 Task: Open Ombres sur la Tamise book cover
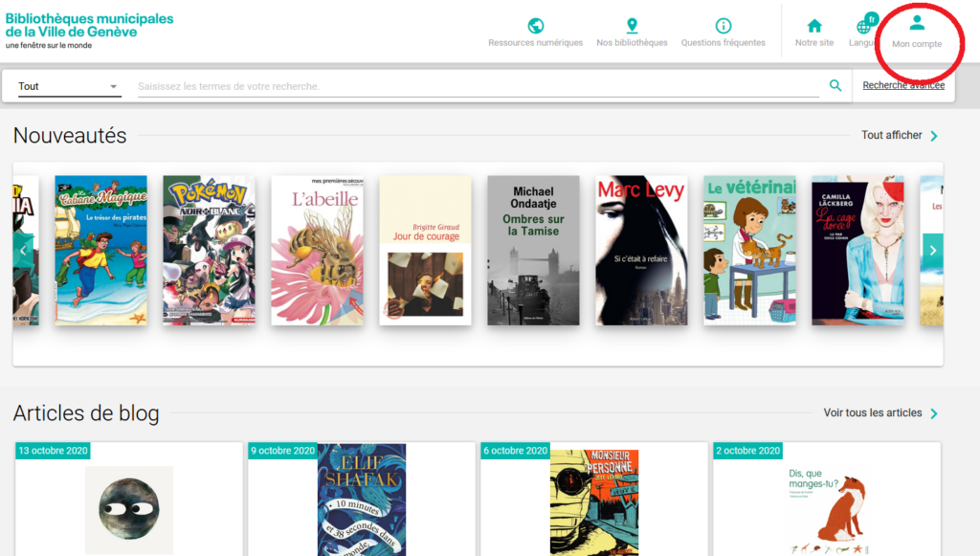[x=534, y=250]
